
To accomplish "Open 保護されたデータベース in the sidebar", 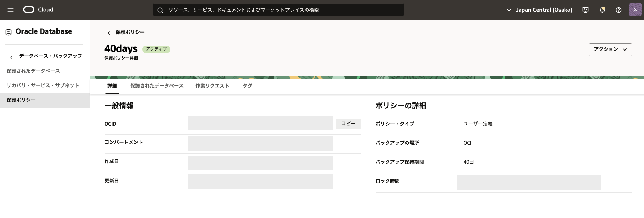I will (33, 71).
